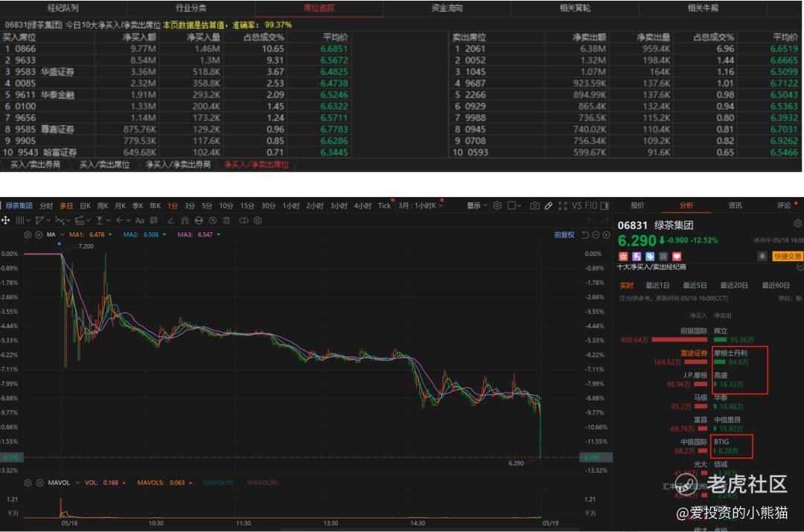The height and width of the screenshot is (532, 804).
Task: Open the 相关窝轮 tab
Action: pos(575,7)
